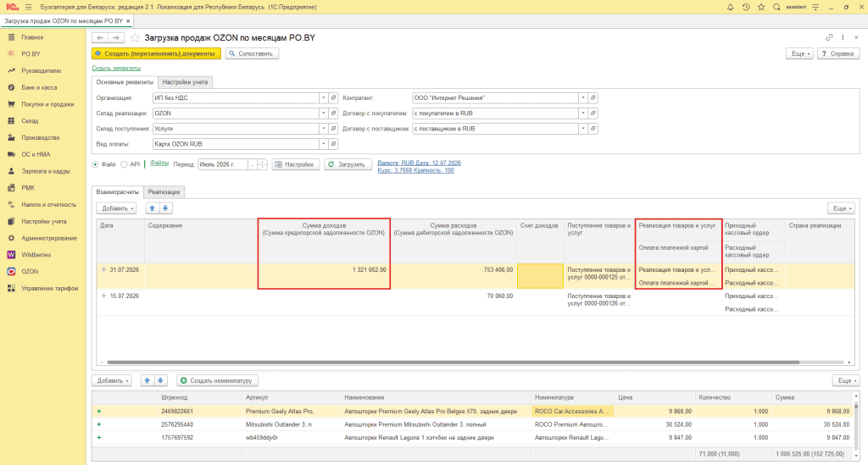Open Договор с покупателем dropdown
The width and height of the screenshot is (868, 465).
pyautogui.click(x=583, y=113)
